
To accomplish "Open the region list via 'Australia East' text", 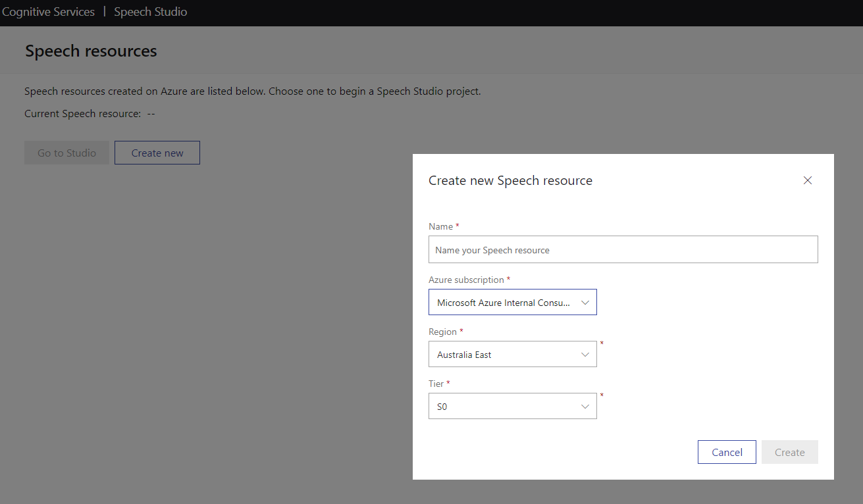I will click(464, 355).
